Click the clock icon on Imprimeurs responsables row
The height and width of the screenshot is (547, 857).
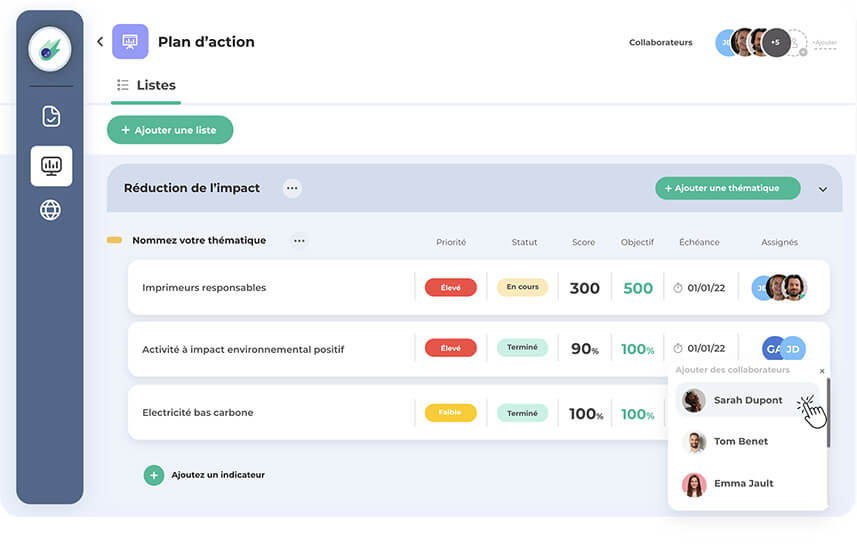click(677, 288)
